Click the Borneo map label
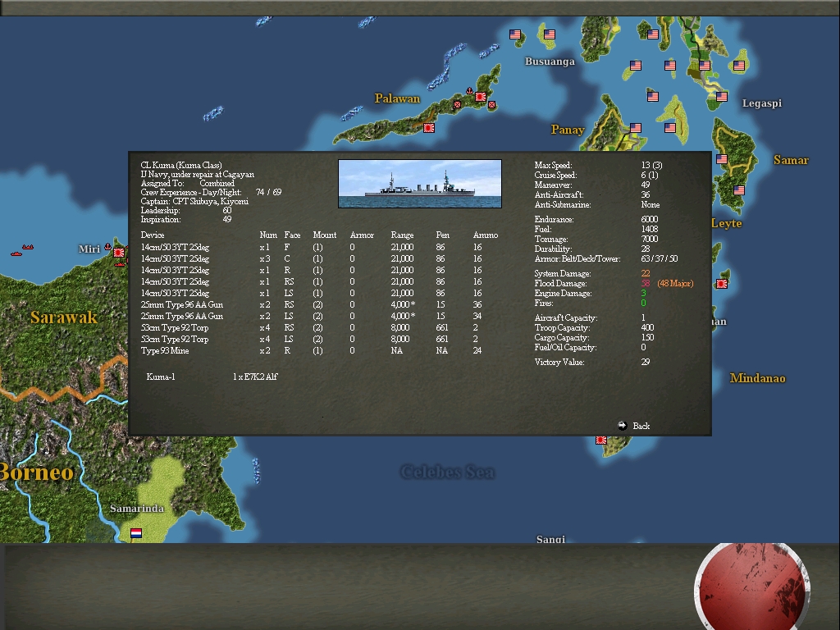The width and height of the screenshot is (840, 630). pos(36,472)
